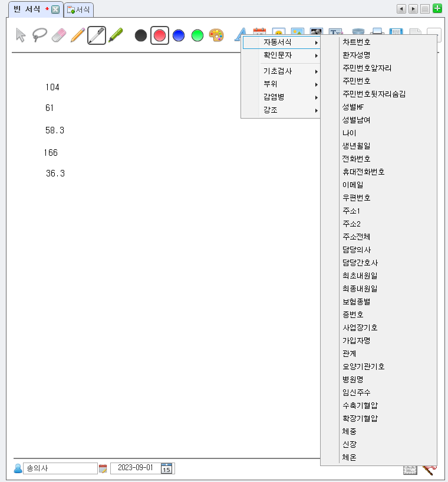Select the green highlighter tool
Screen dimensions: 448x482
tap(115, 35)
